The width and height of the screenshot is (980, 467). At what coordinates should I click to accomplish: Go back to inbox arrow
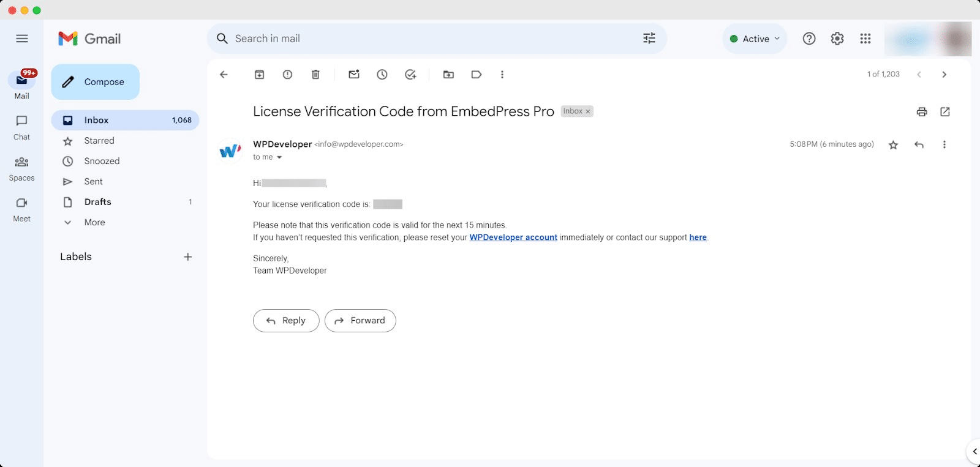[224, 75]
